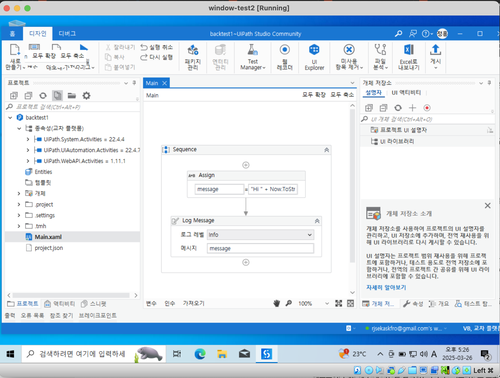Toggle the Overview icon in designer

click(x=350, y=303)
